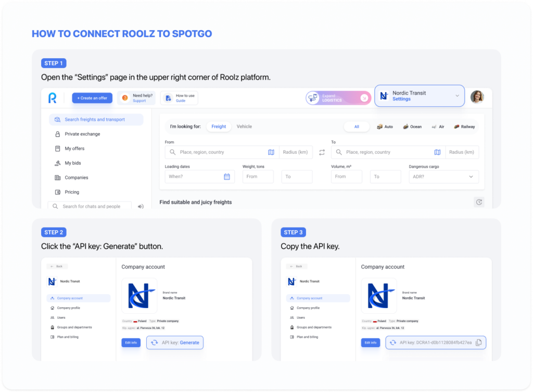
Task: Open the map icon in To field
Action: pyautogui.click(x=437, y=152)
